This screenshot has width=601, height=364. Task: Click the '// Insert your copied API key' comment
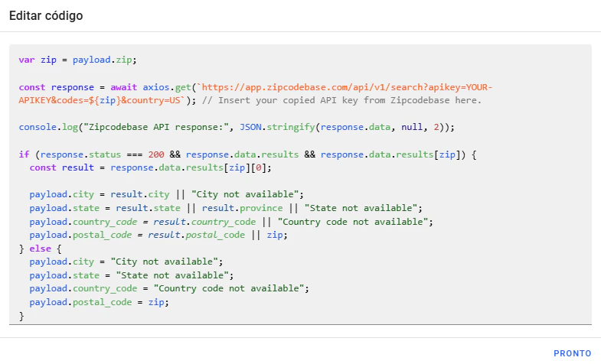pos(341,100)
